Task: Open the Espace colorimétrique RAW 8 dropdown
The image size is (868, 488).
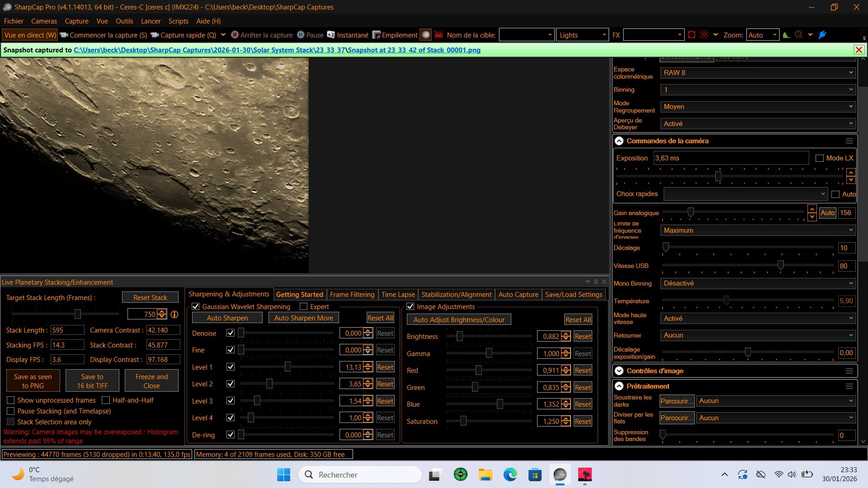Action: click(758, 73)
